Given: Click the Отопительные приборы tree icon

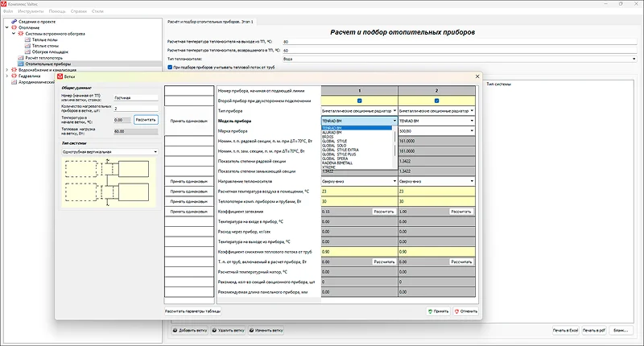Looking at the screenshot, I should click(21, 64).
